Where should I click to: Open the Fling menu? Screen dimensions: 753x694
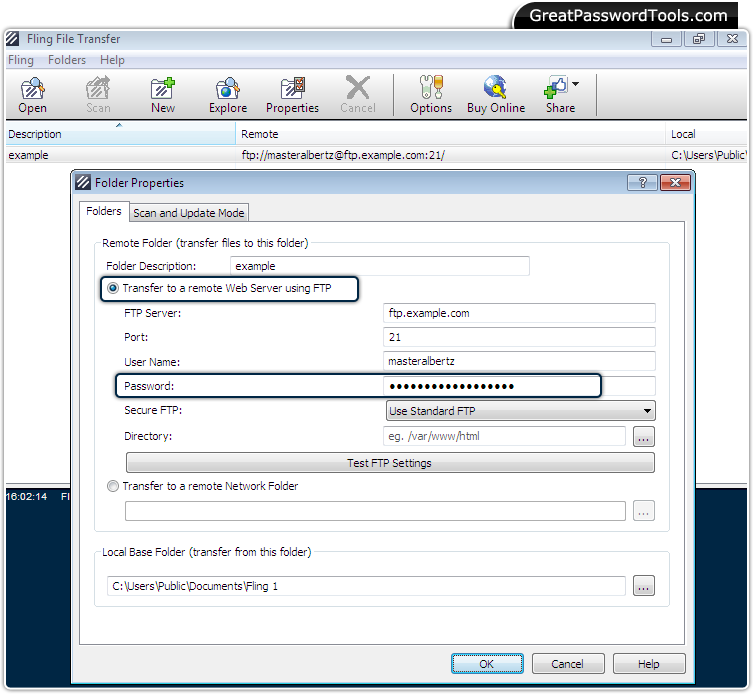(21, 60)
